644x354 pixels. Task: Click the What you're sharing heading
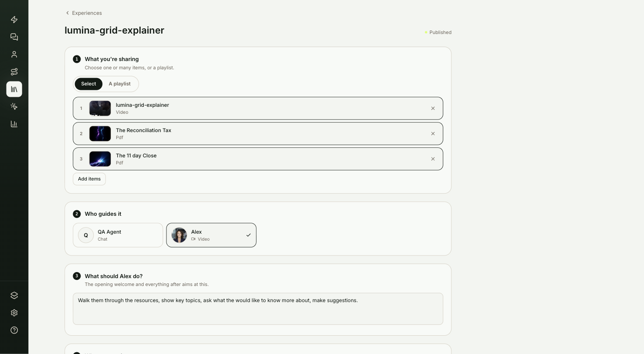point(112,59)
